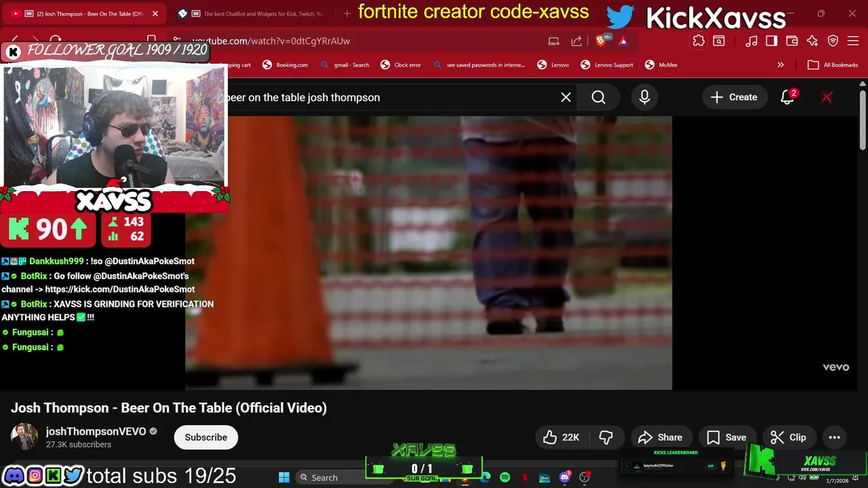Open the Brave hamburger main menu
The width and height of the screenshot is (868, 488).
pos(853,41)
